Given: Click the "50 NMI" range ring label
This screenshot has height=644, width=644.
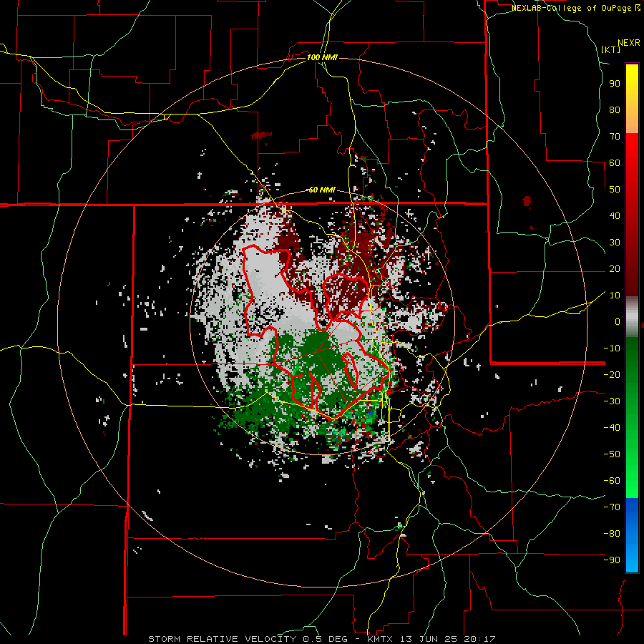Looking at the screenshot, I should [x=322, y=190].
